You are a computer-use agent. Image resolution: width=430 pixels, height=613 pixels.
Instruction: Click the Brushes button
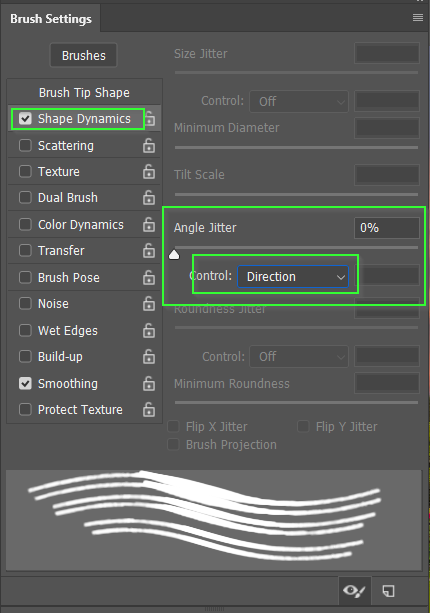(84, 56)
